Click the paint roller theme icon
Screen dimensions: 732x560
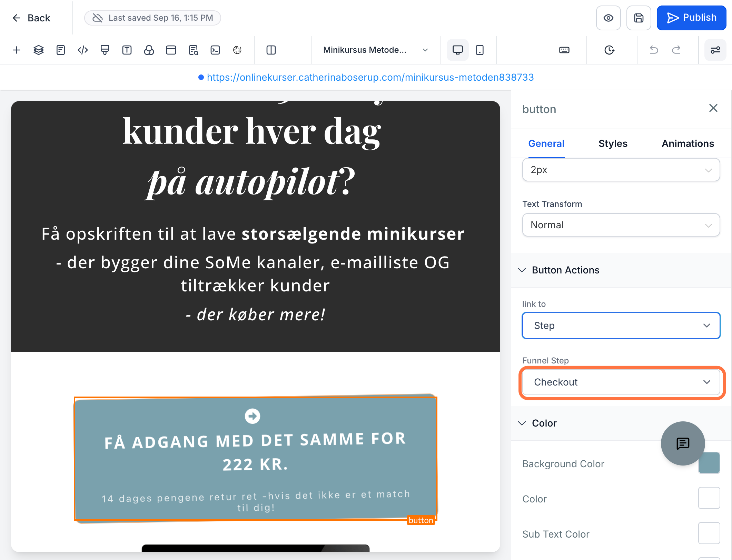point(105,50)
